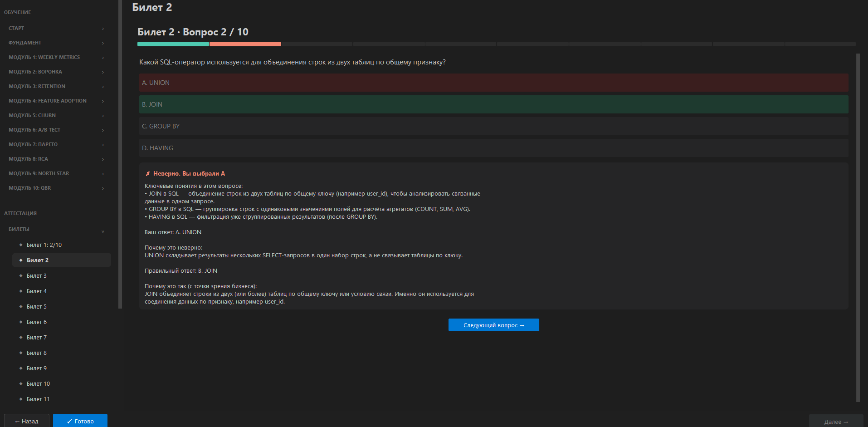The width and height of the screenshot is (868, 427).
Task: Open the СТАРТ menu section
Action: [x=56, y=28]
